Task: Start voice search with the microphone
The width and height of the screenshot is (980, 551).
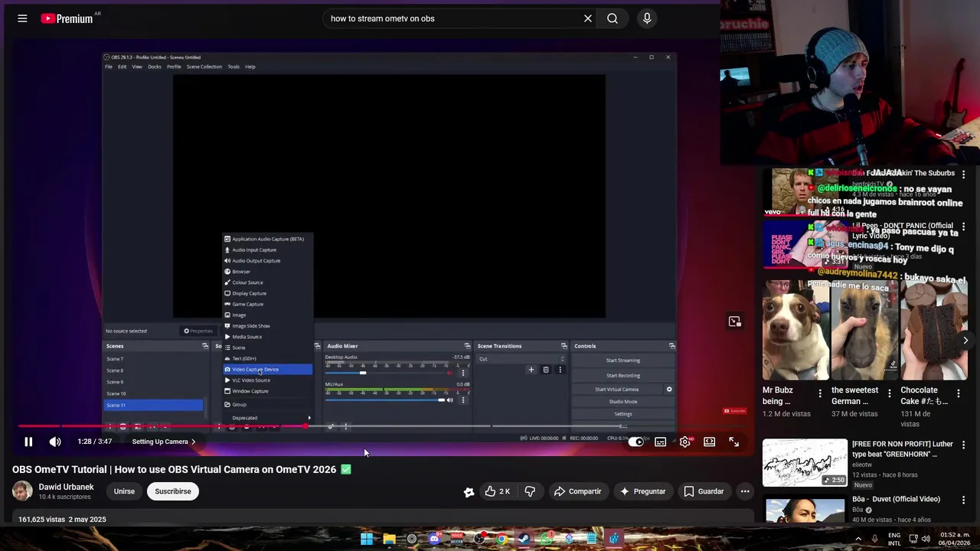Action: [647, 18]
